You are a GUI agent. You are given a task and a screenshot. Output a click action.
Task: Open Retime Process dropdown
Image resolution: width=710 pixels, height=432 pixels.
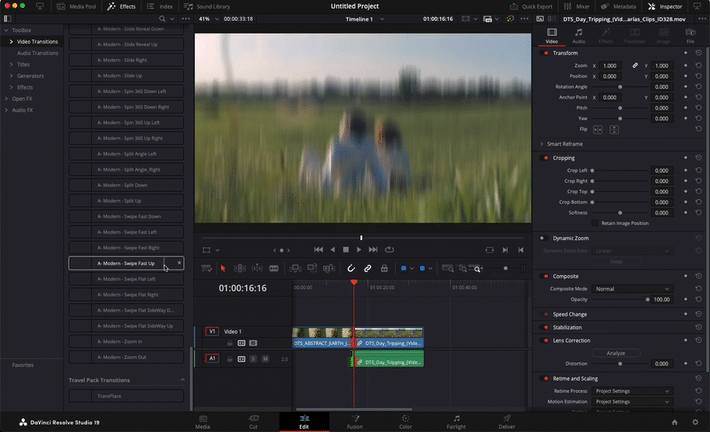pyautogui.click(x=633, y=391)
